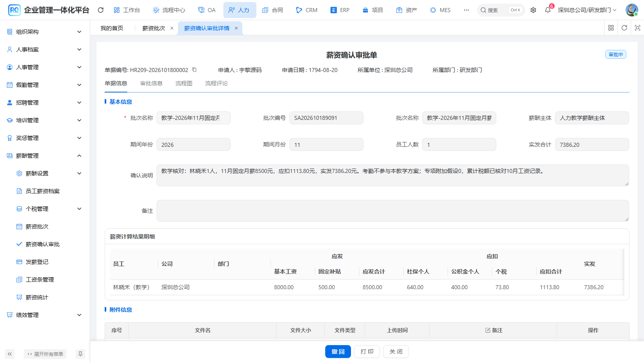Screen dimensions: 644x362
Task: Open the 流程中心 module in top navigation
Action: point(169,10)
